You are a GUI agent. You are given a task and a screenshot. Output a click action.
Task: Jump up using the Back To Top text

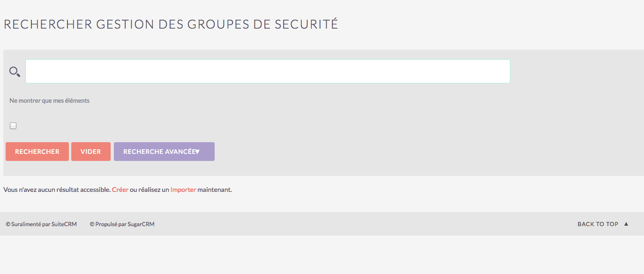(x=598, y=224)
